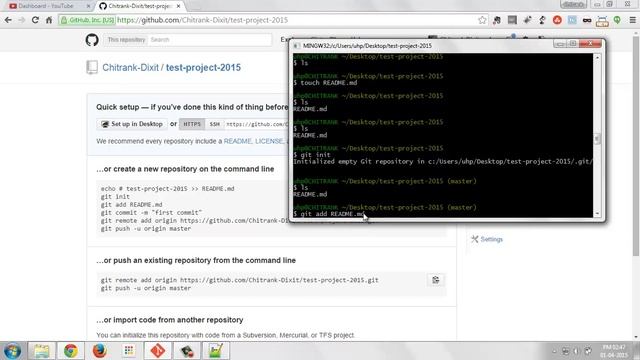Open the browser home page icon
The height and width of the screenshot is (360, 640).
tap(49, 20)
